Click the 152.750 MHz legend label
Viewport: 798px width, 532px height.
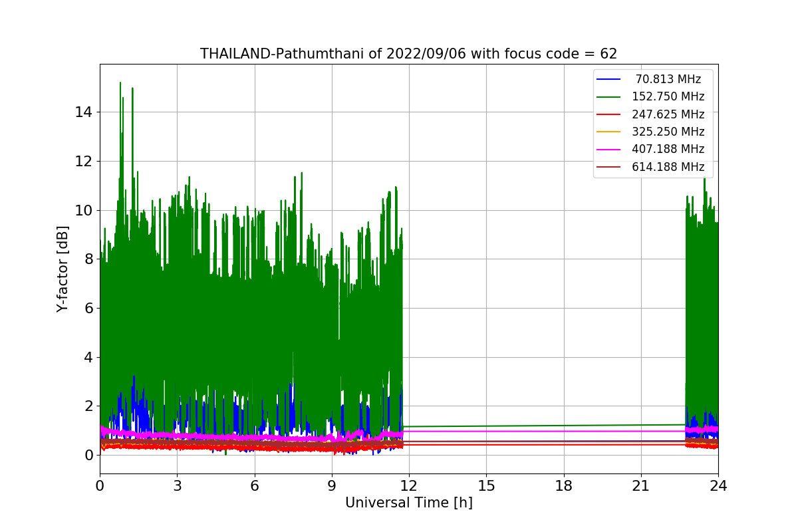[668, 96]
